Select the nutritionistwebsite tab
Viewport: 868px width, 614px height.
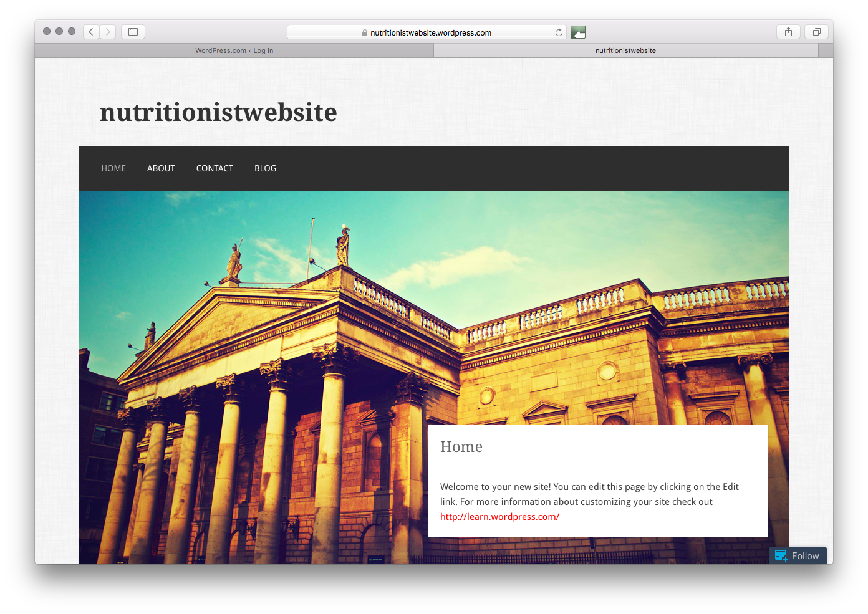point(625,50)
